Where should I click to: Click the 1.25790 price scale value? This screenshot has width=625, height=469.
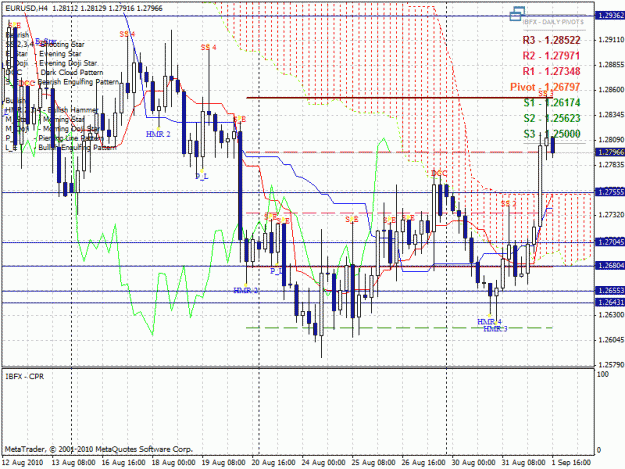pos(611,365)
